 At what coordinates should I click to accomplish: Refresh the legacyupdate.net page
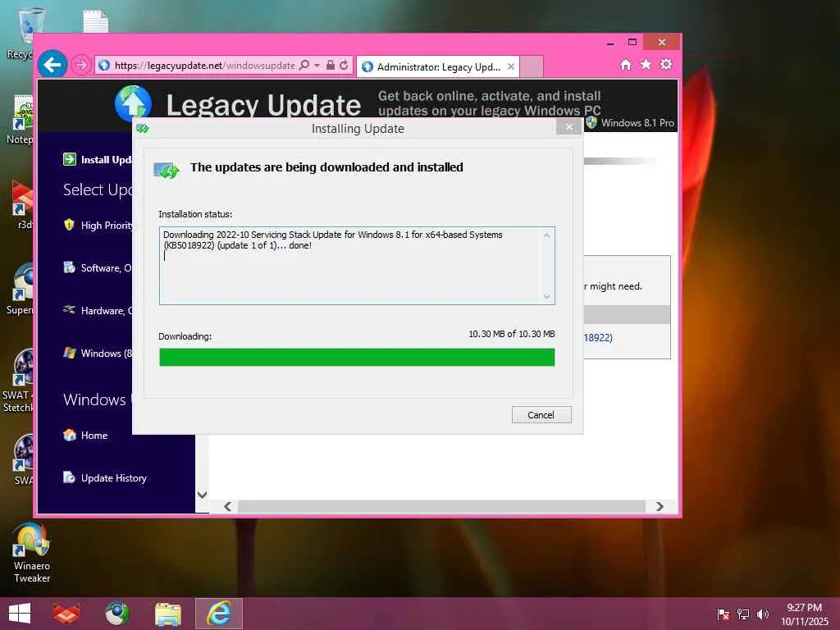[x=344, y=66]
